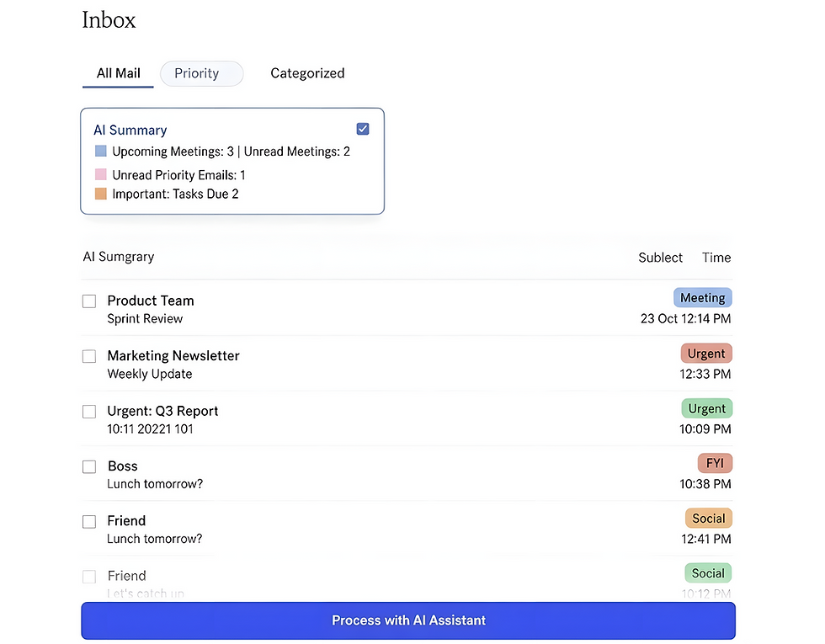Open the Categorized tab

(x=307, y=73)
